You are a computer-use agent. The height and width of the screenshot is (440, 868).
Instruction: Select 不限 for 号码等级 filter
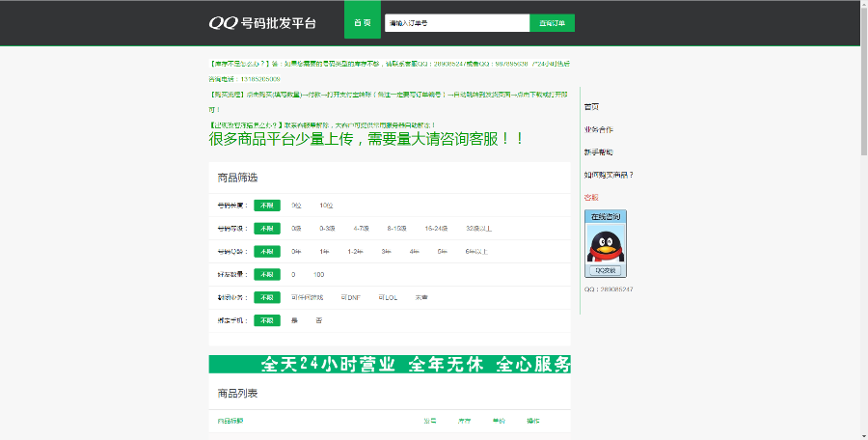pos(267,229)
